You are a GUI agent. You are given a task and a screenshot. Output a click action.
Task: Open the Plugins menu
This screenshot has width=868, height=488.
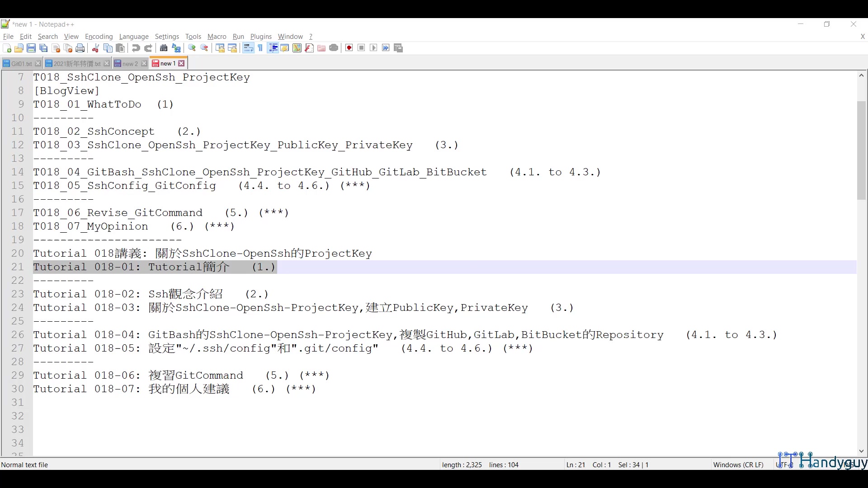point(261,37)
